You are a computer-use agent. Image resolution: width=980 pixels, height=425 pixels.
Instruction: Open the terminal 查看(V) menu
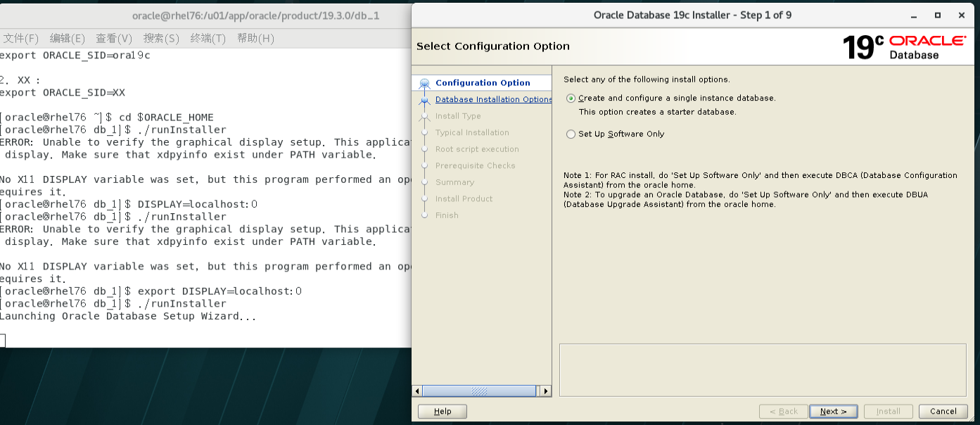(114, 38)
